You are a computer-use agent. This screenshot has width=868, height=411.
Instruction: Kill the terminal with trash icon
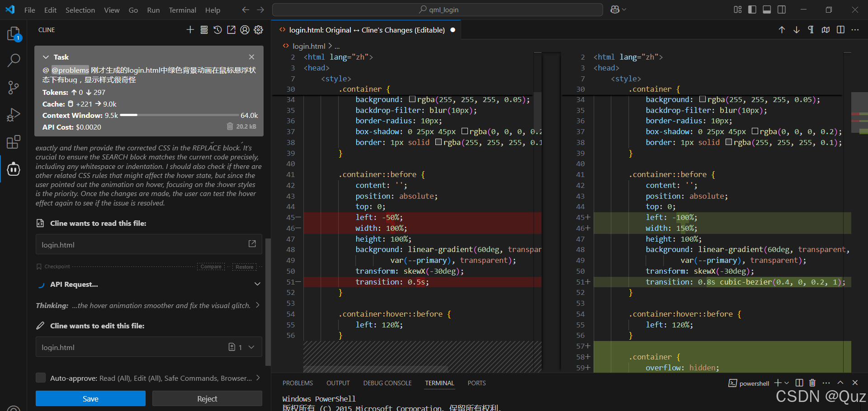point(812,383)
